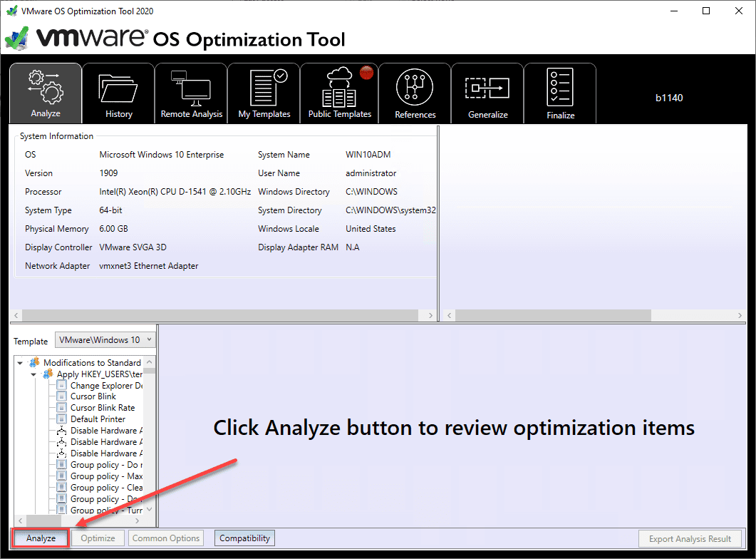The image size is (756, 559).
Task: Minimize the OS Optimization Tool window
Action: (x=674, y=11)
